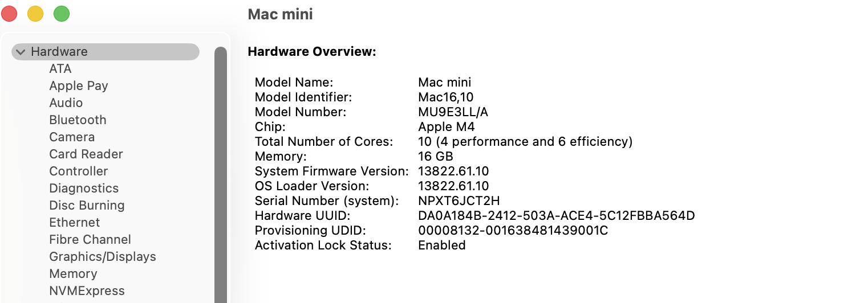Open the Memory hardware section
The width and height of the screenshot is (868, 303).
point(73,274)
